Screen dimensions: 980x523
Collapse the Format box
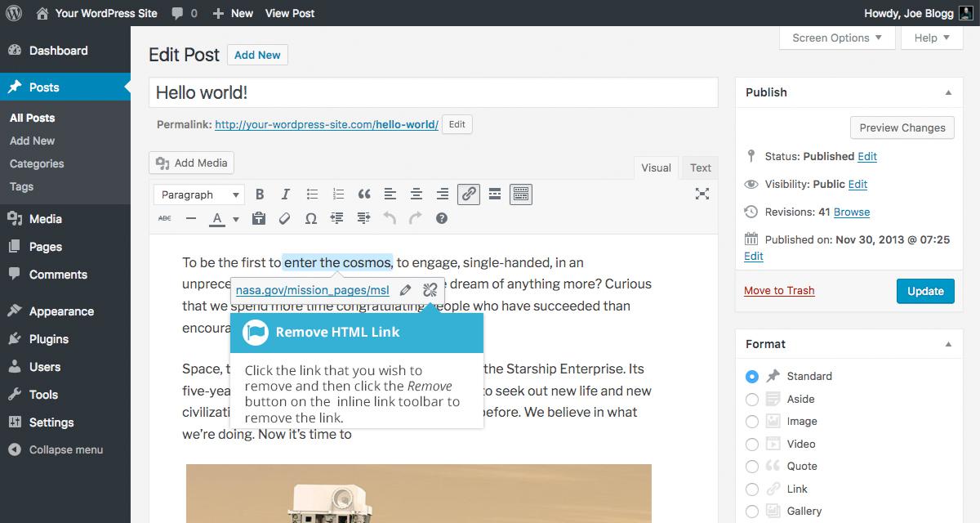pos(949,344)
